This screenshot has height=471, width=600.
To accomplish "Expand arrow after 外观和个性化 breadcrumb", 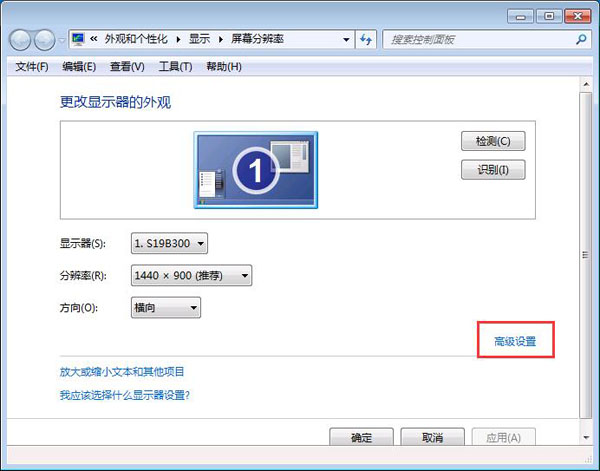I will click(x=178, y=39).
